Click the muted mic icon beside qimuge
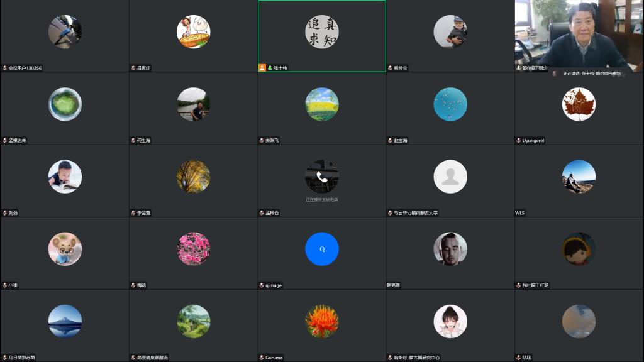 tap(262, 285)
